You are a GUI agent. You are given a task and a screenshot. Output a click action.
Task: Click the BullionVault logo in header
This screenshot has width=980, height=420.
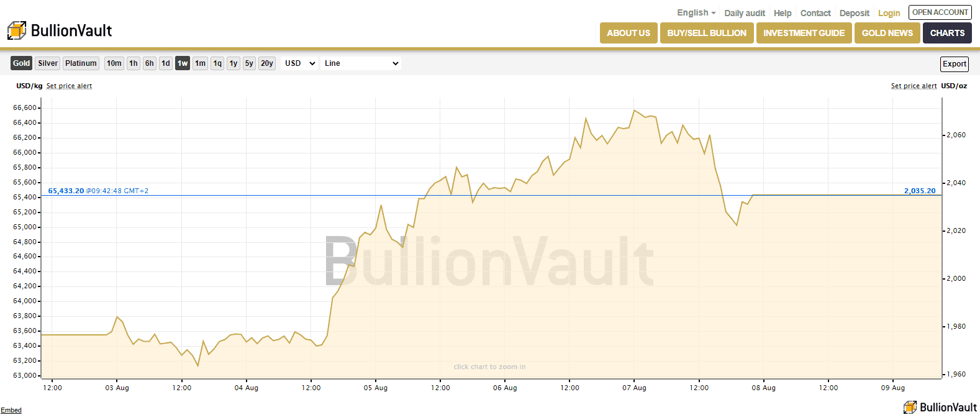(60, 30)
